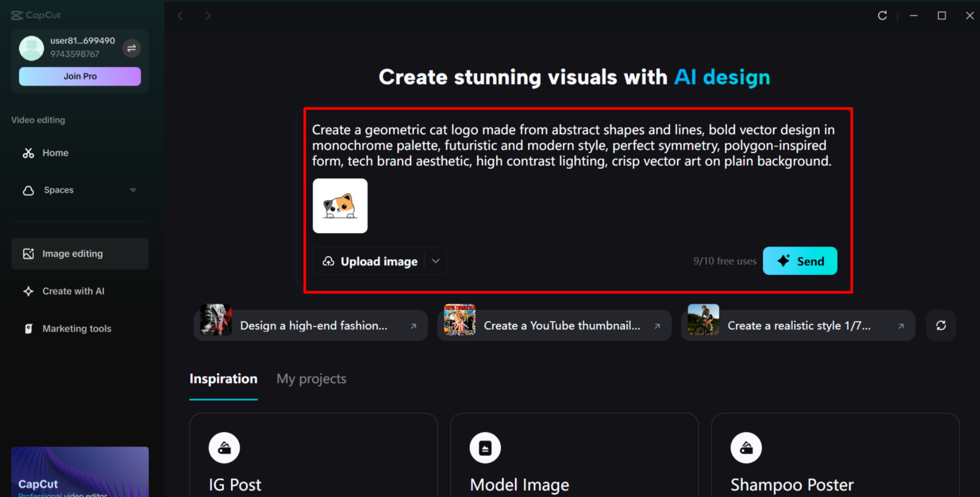Refresh the prompt suggestions
Screen dimensions: 980x497
941,325
